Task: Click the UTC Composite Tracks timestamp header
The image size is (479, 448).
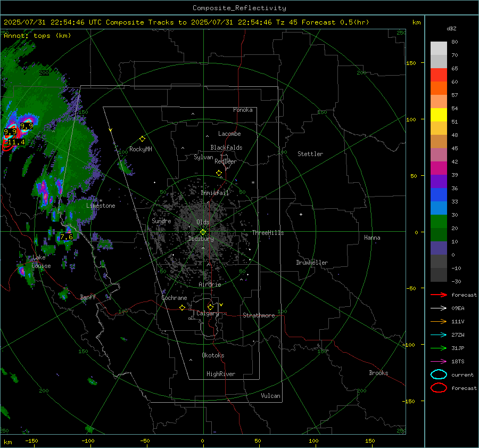Action: [x=186, y=22]
